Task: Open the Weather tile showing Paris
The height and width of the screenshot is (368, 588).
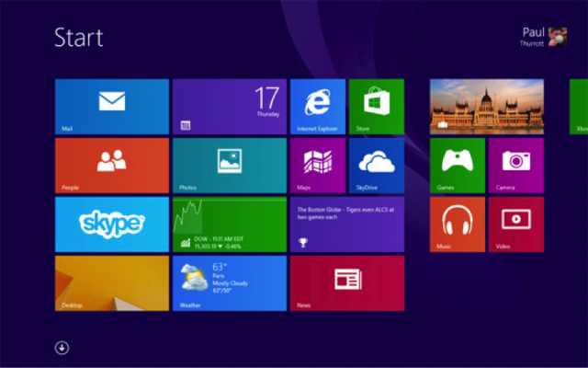Action: tap(230, 283)
